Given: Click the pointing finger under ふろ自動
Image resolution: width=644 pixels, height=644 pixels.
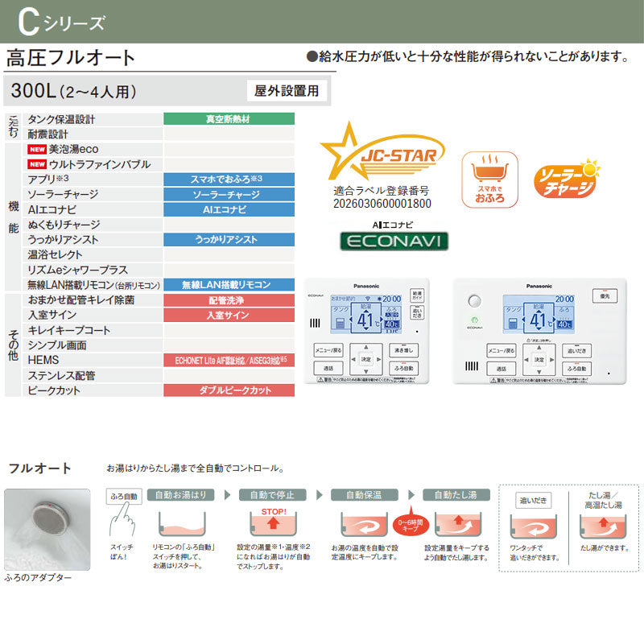Looking at the screenshot, I should (122, 519).
